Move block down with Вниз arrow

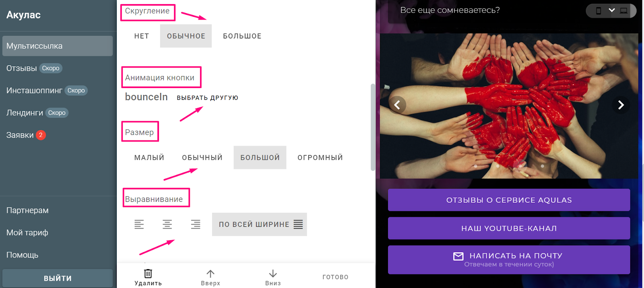click(273, 274)
